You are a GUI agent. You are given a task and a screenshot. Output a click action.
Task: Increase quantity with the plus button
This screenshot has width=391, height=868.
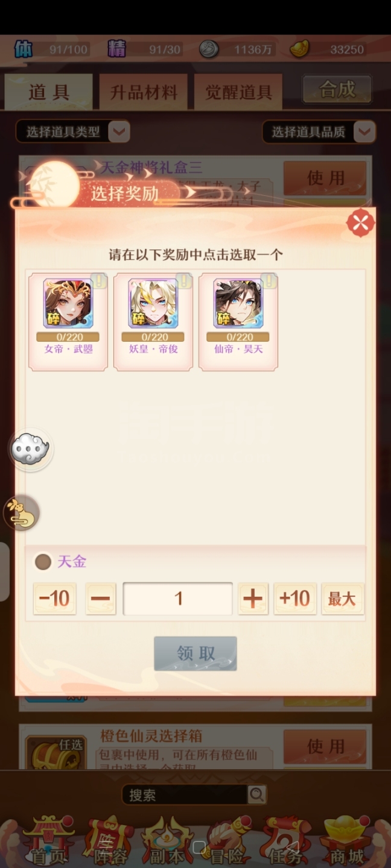click(253, 599)
